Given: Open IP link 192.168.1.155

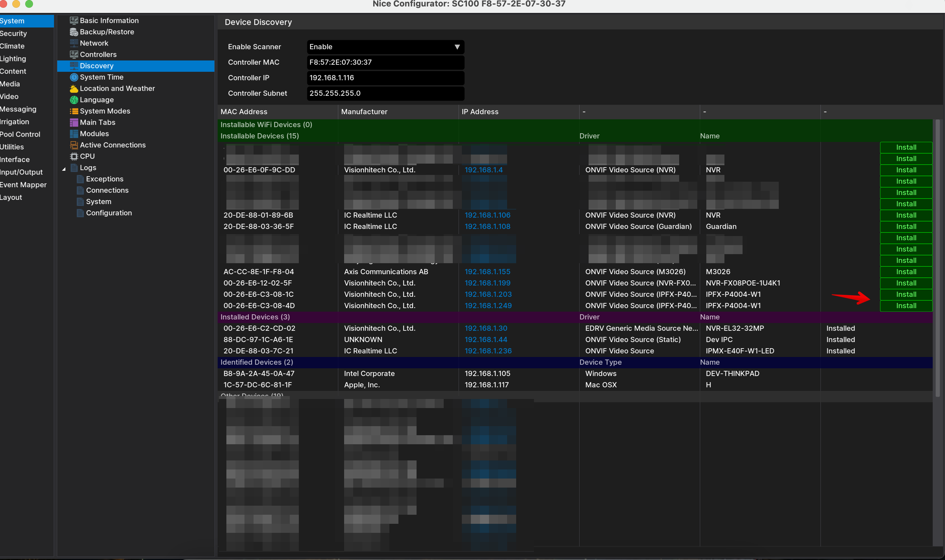Looking at the screenshot, I should (x=487, y=272).
